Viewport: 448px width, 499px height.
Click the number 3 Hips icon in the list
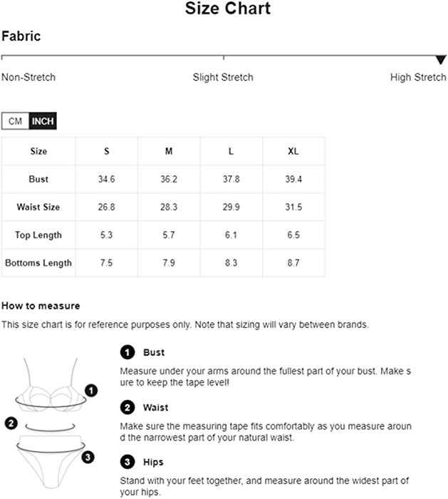pos(127,462)
